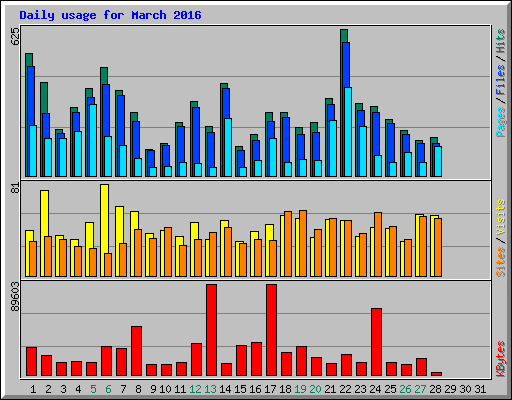The image size is (512, 400).
Task: Click the orange sites bar for day 19
Action: tap(303, 243)
